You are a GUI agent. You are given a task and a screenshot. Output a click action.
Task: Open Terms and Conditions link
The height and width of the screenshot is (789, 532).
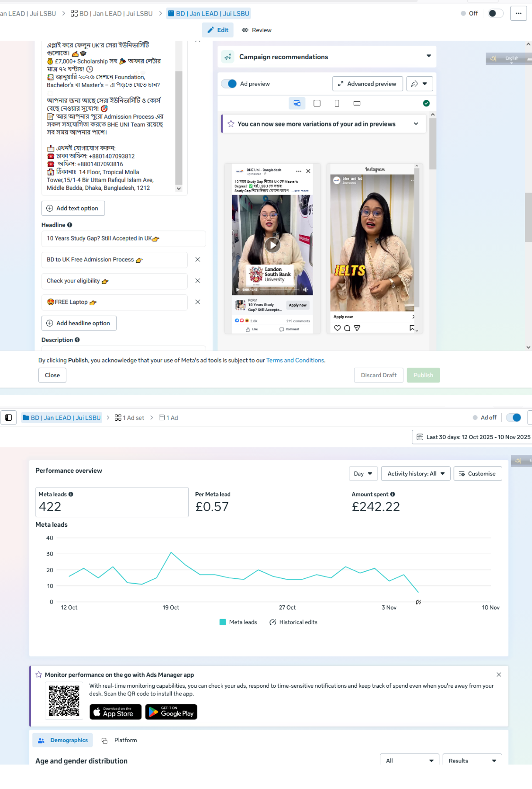295,360
